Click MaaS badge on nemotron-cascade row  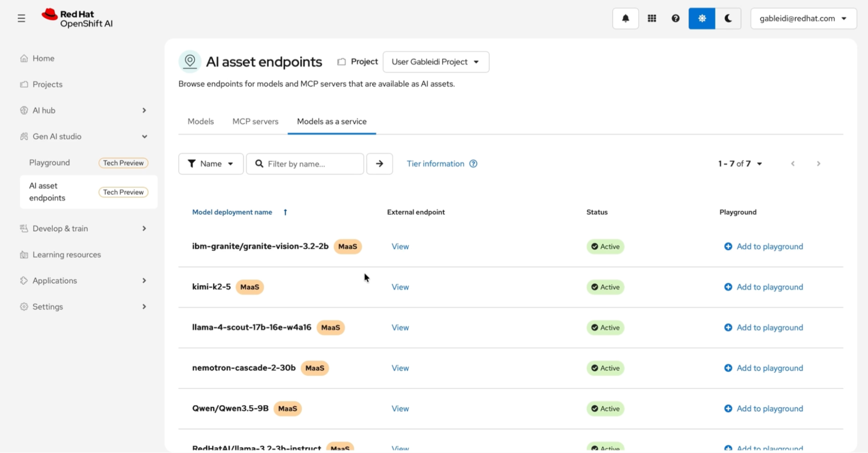tap(315, 368)
